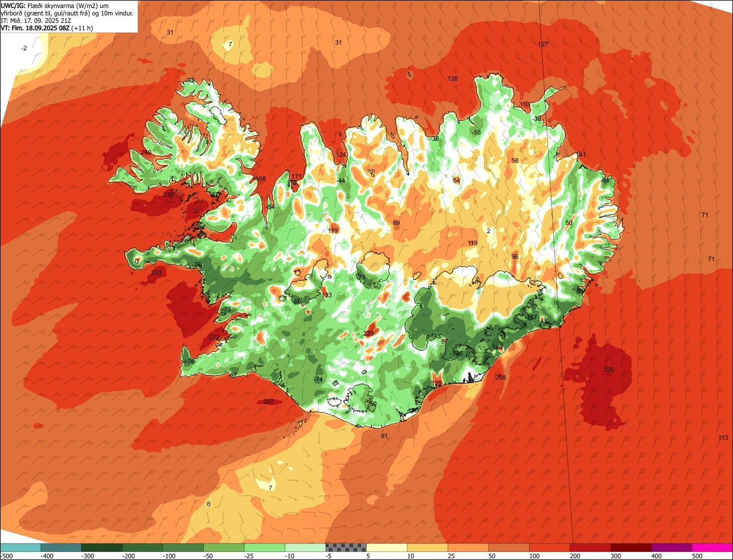This screenshot has height=560, width=733.
Task: Click the '-2' value at top-left ocean
Action: coord(24,48)
